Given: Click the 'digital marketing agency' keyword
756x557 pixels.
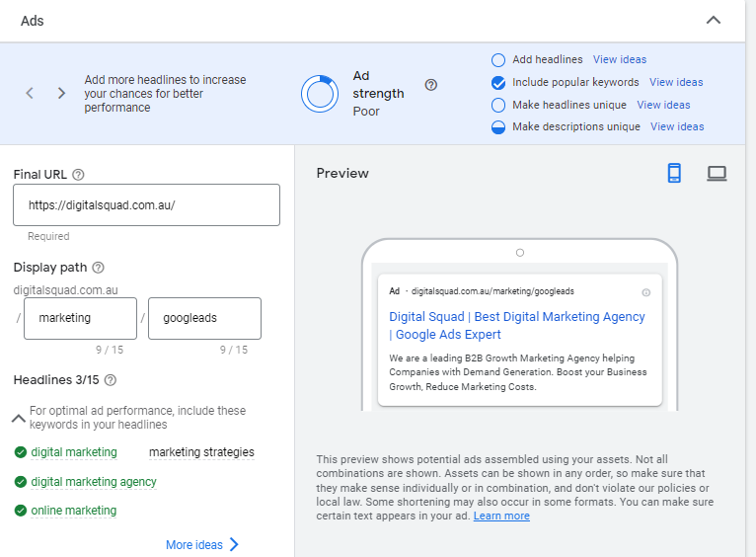Looking at the screenshot, I should tap(94, 481).
